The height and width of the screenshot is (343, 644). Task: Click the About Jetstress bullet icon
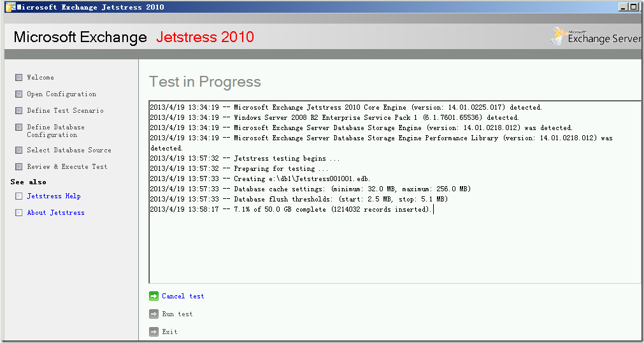(18, 213)
